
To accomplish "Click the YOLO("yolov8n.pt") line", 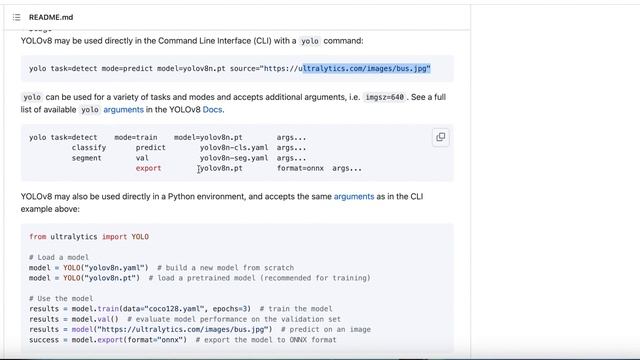I will 200,278.
